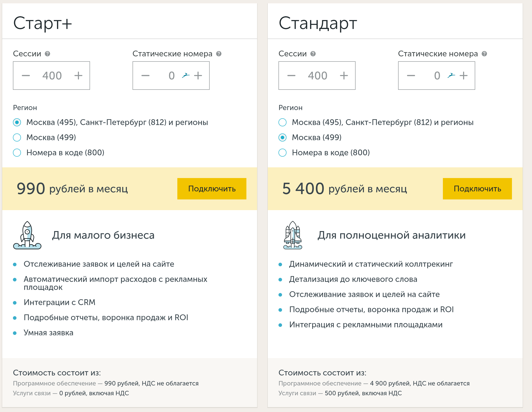The width and height of the screenshot is (532, 412).
Task: Decrease sessions with minus in Стандарт
Action: point(291,76)
